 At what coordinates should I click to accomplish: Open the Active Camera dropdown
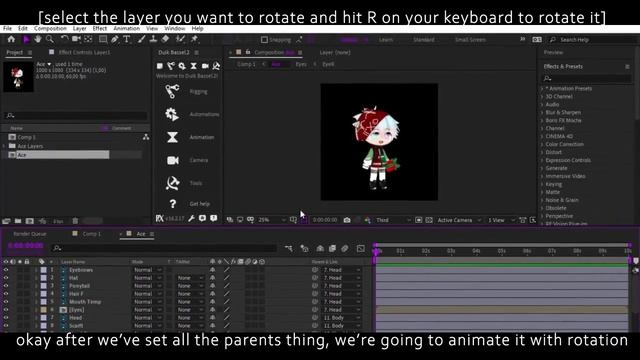459,220
